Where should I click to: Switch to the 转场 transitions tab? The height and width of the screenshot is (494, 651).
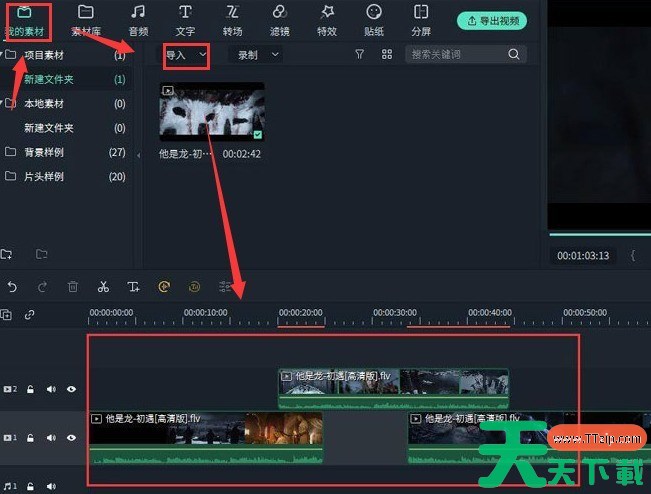point(232,20)
